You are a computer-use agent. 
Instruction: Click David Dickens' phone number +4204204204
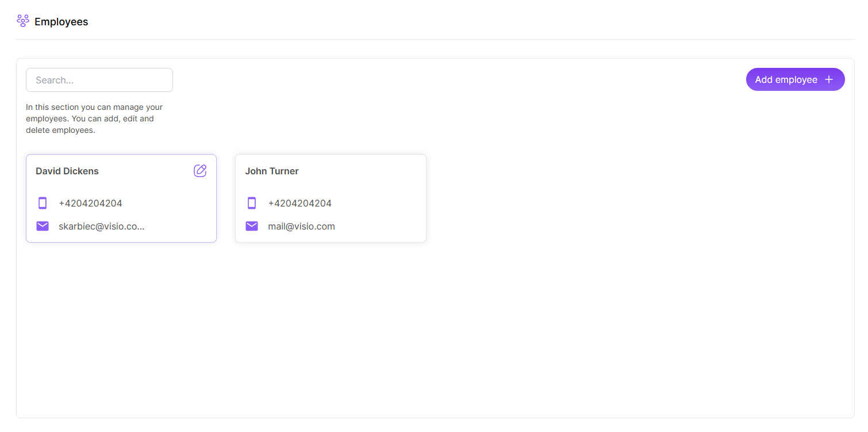[90, 203]
